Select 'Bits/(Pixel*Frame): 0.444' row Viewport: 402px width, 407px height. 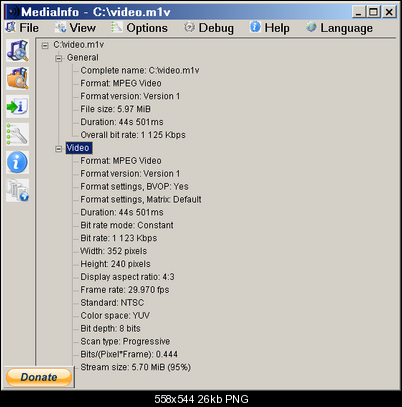[129, 354]
